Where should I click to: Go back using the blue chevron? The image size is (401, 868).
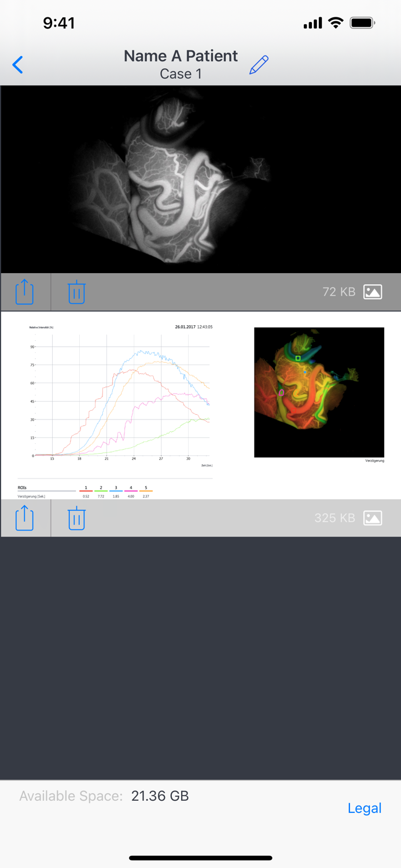pyautogui.click(x=18, y=65)
